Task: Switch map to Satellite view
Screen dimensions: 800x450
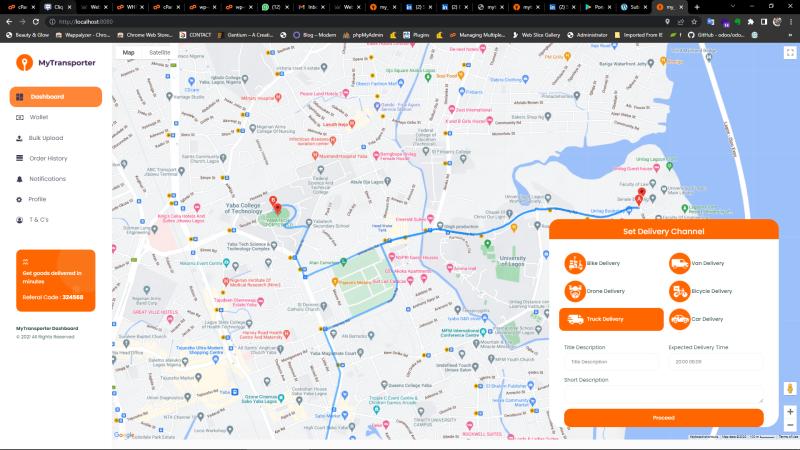Action: point(159,53)
